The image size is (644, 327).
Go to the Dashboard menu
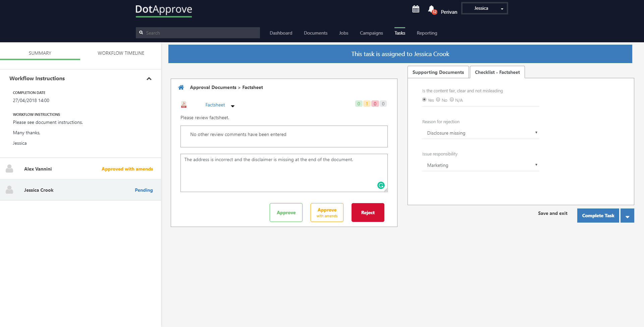click(x=281, y=33)
